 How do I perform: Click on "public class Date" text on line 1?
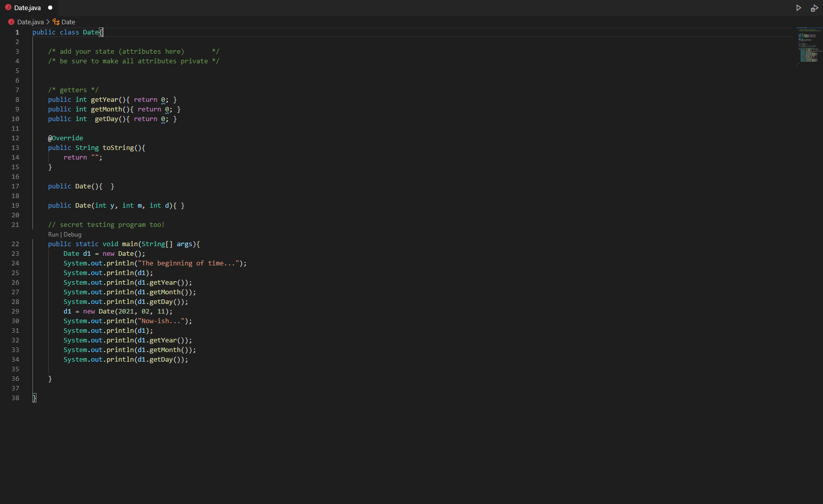tap(65, 32)
